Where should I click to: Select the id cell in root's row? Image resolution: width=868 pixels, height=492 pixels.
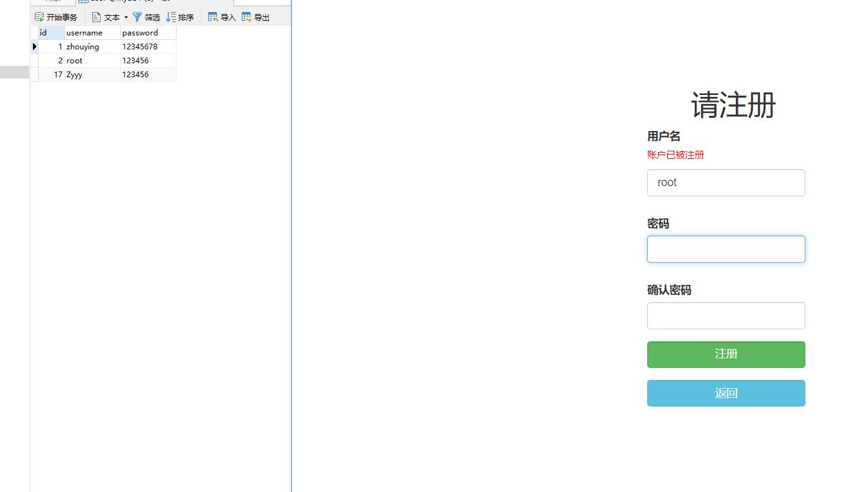point(51,61)
